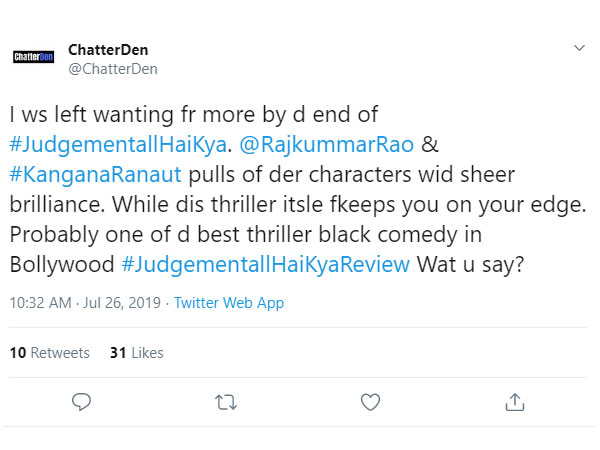
Task: Visit the @ChatterDen handle link
Action: (x=113, y=69)
